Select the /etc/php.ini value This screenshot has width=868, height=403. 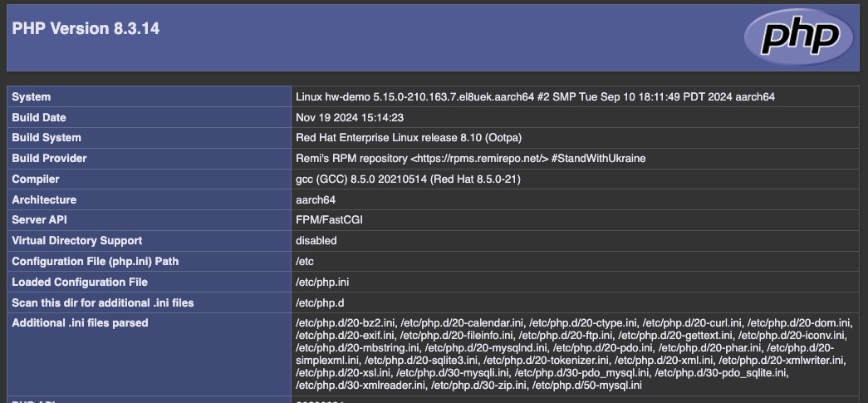pos(323,283)
